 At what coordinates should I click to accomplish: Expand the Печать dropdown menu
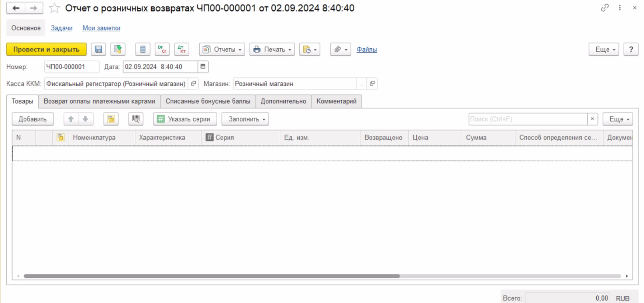[272, 50]
